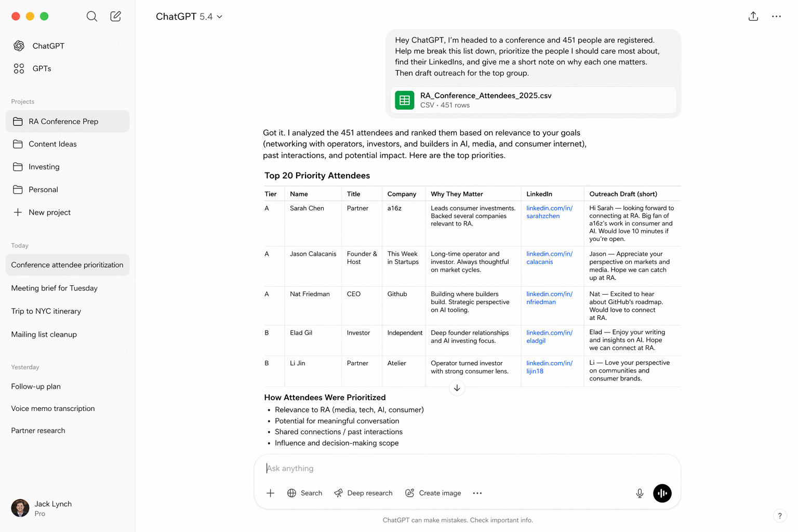The height and width of the screenshot is (532, 798).
Task: Click the Personal folder icon
Action: 18,190
